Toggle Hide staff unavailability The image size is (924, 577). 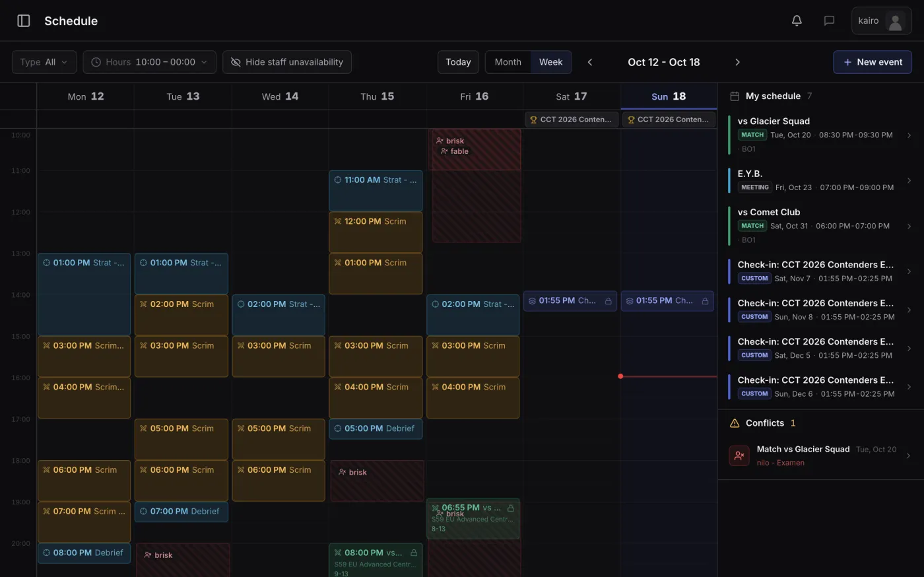point(287,62)
